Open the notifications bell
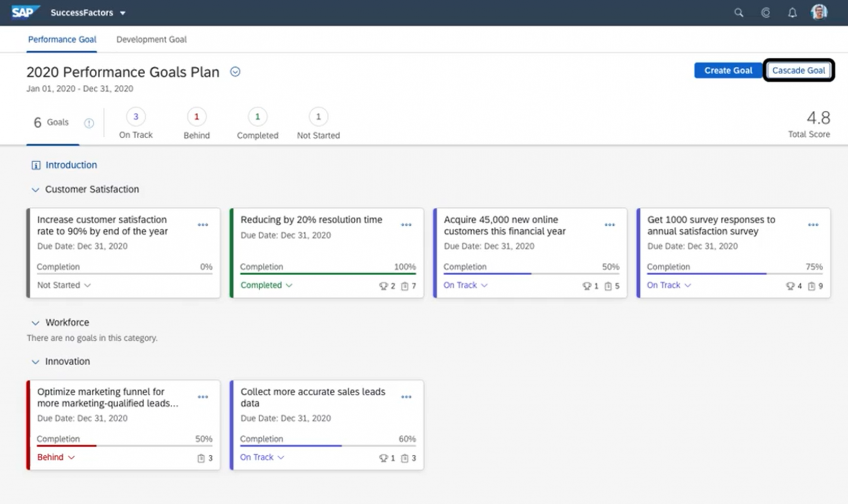Image resolution: width=848 pixels, height=504 pixels. pos(792,13)
